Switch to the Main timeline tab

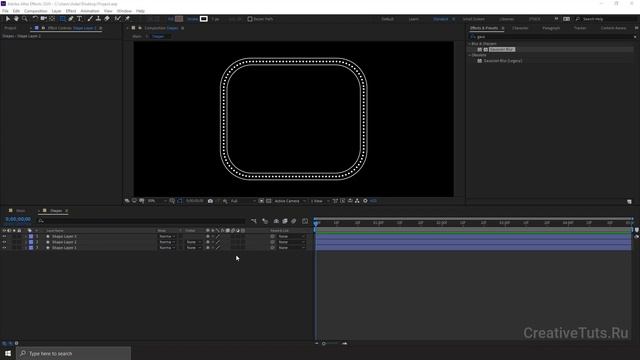[x=20, y=211]
